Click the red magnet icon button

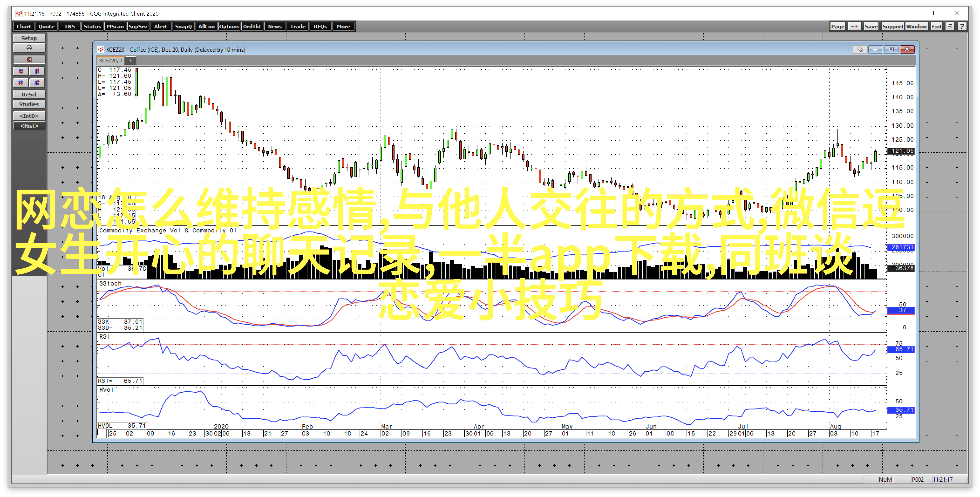29,60
